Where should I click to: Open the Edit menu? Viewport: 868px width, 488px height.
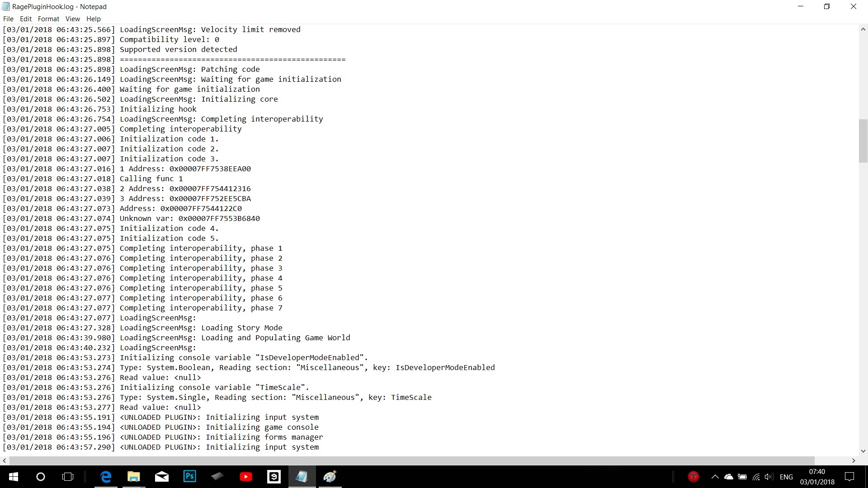coord(26,19)
